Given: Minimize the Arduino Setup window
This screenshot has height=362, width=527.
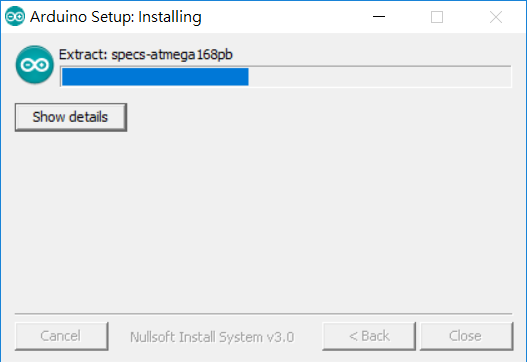Looking at the screenshot, I should 379,16.
